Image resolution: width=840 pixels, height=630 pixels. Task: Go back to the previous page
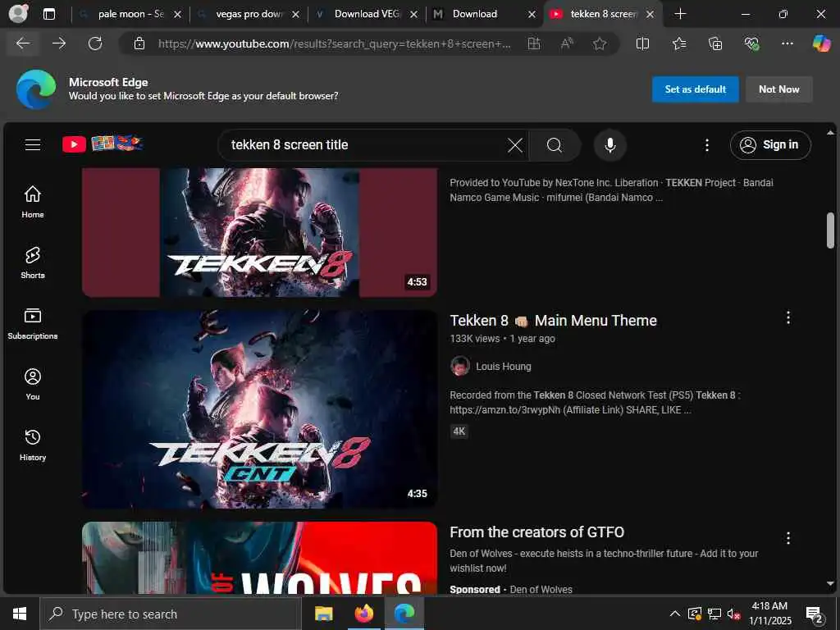(x=22, y=43)
